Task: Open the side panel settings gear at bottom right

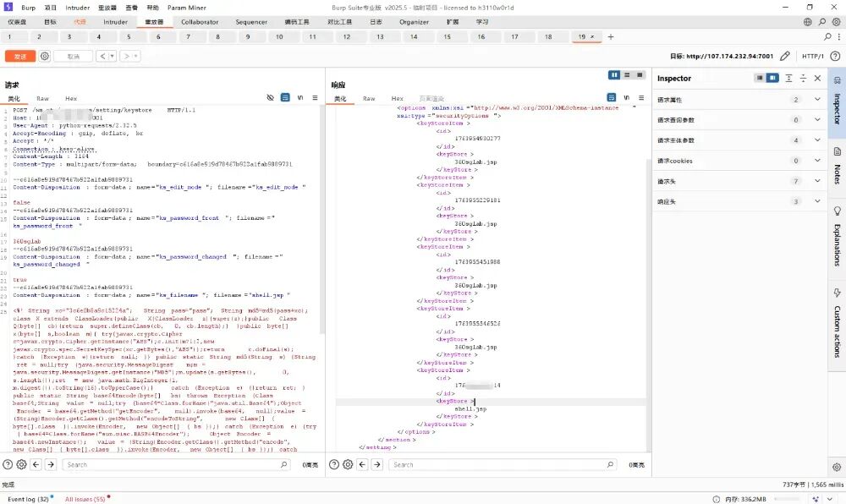Action: (837, 468)
